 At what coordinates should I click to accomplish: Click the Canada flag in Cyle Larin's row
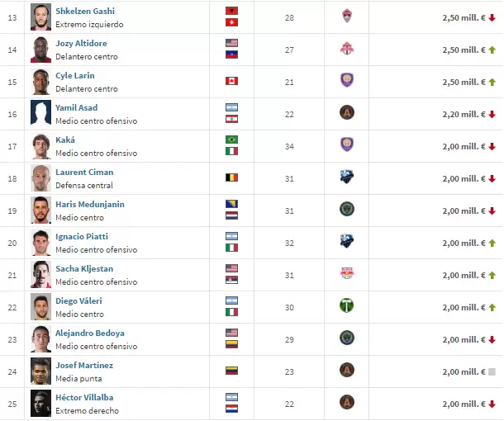pos(231,81)
